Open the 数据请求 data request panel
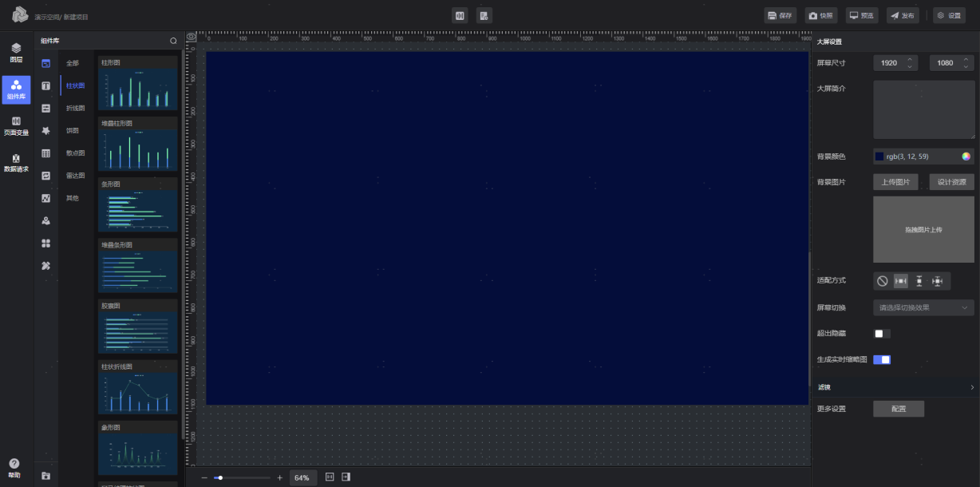Screen dimensions: 980x487 (x=16, y=163)
